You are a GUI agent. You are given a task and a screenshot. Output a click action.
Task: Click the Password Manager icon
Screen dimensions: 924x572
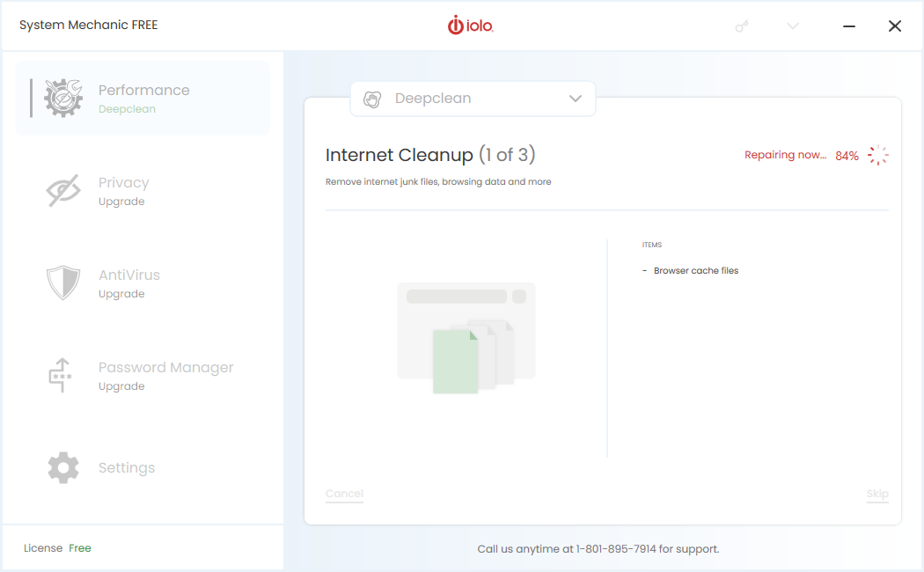tap(61, 375)
